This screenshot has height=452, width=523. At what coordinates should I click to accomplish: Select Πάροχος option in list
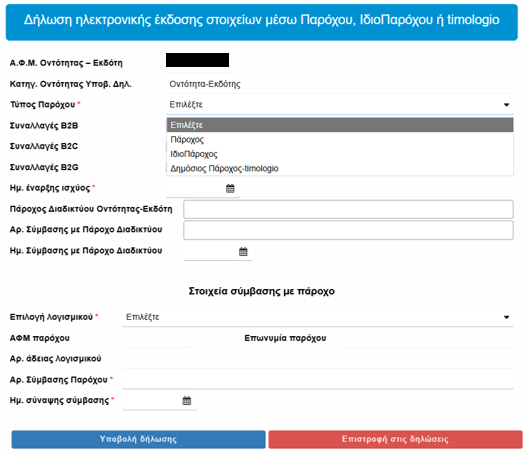(x=340, y=139)
